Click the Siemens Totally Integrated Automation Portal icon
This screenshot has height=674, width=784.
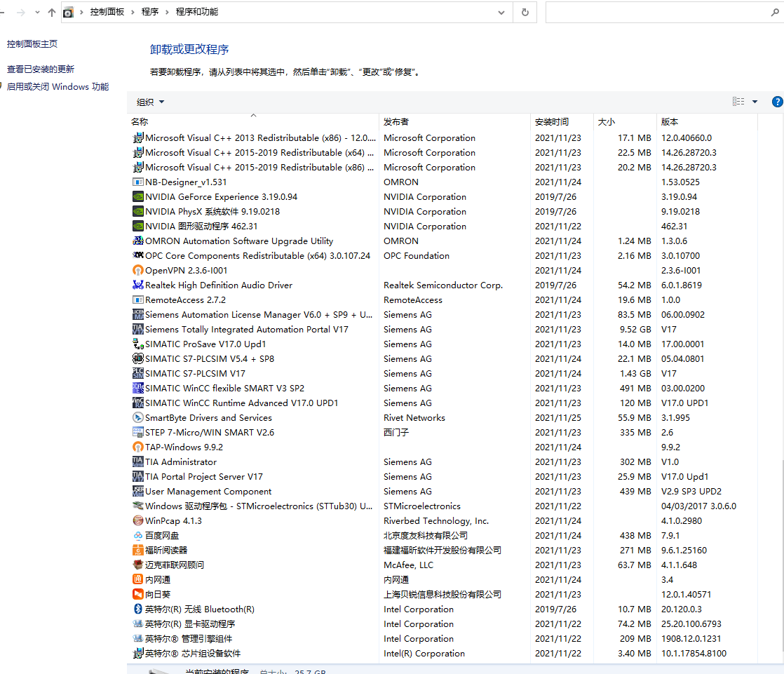point(138,330)
